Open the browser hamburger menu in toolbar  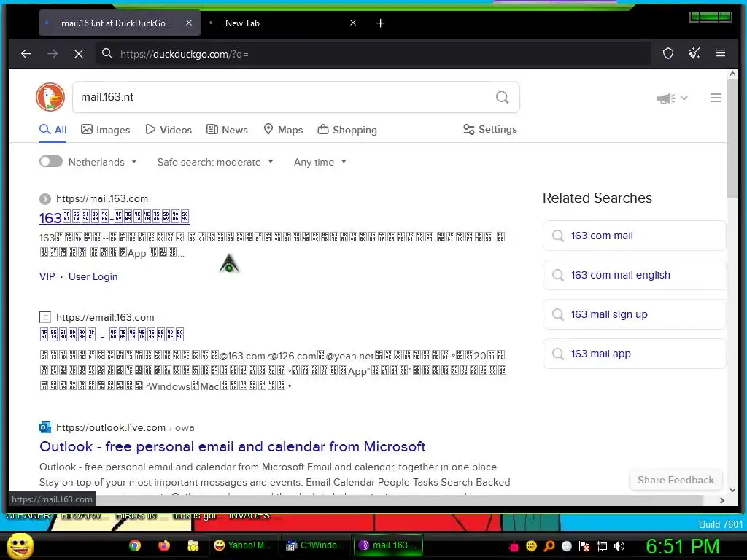tap(720, 53)
